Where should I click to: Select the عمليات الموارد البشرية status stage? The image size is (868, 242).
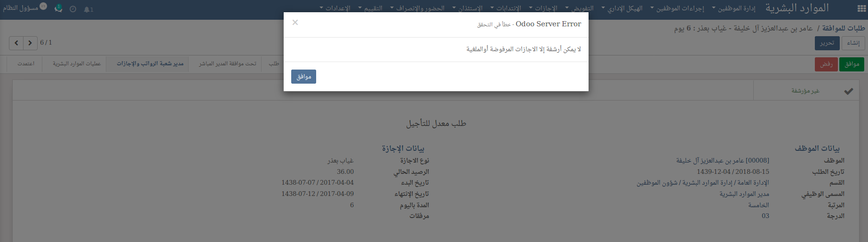click(x=77, y=64)
